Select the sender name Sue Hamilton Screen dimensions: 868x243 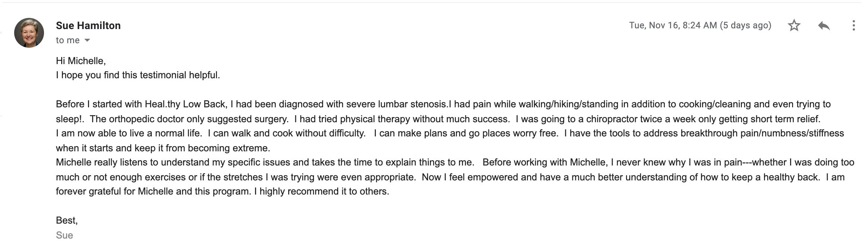[88, 25]
